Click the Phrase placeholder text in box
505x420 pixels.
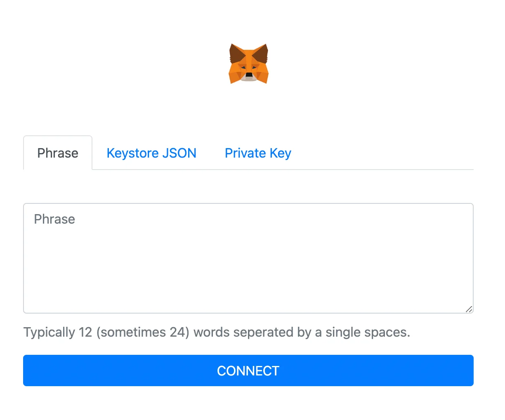[54, 219]
